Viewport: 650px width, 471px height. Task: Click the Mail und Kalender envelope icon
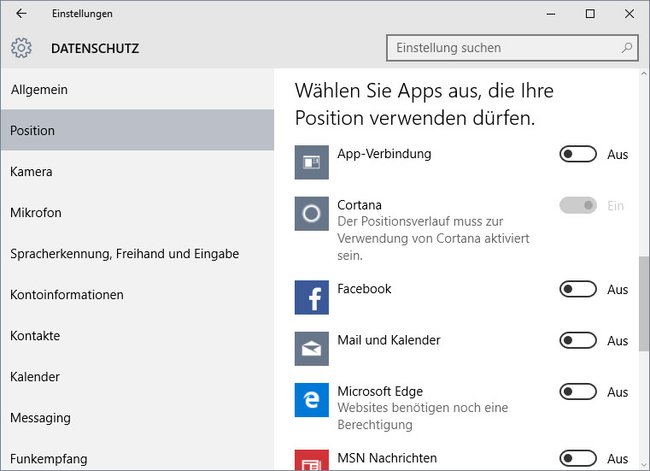[312, 349]
